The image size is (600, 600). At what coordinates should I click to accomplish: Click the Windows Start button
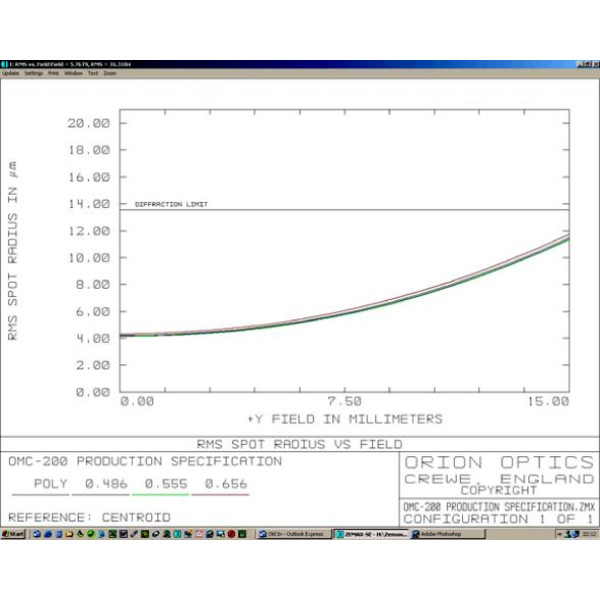(x=13, y=535)
